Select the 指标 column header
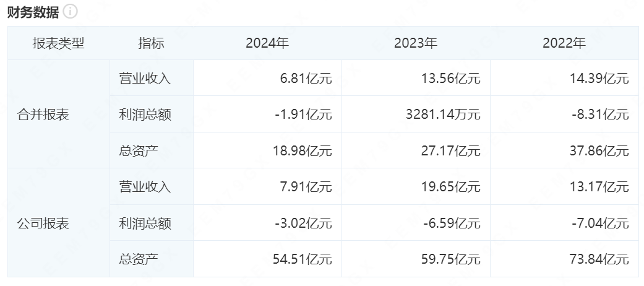The height and width of the screenshot is (286, 644). [x=151, y=43]
